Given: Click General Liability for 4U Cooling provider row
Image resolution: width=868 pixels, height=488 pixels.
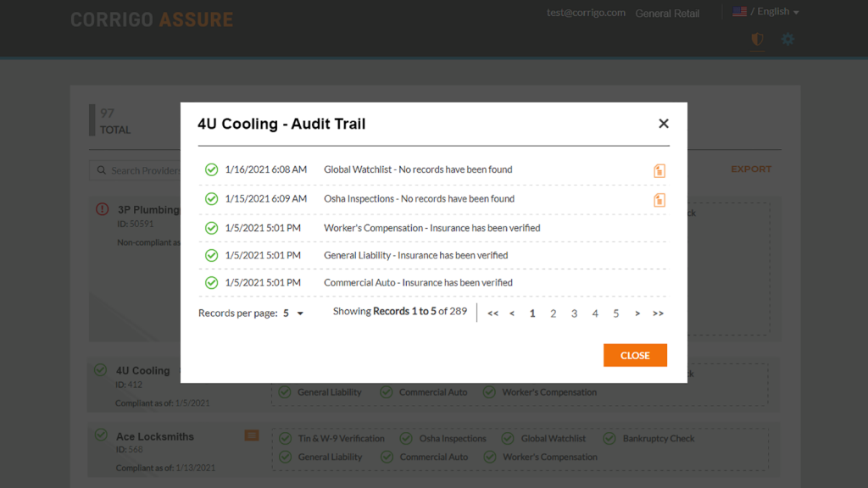Looking at the screenshot, I should point(330,392).
